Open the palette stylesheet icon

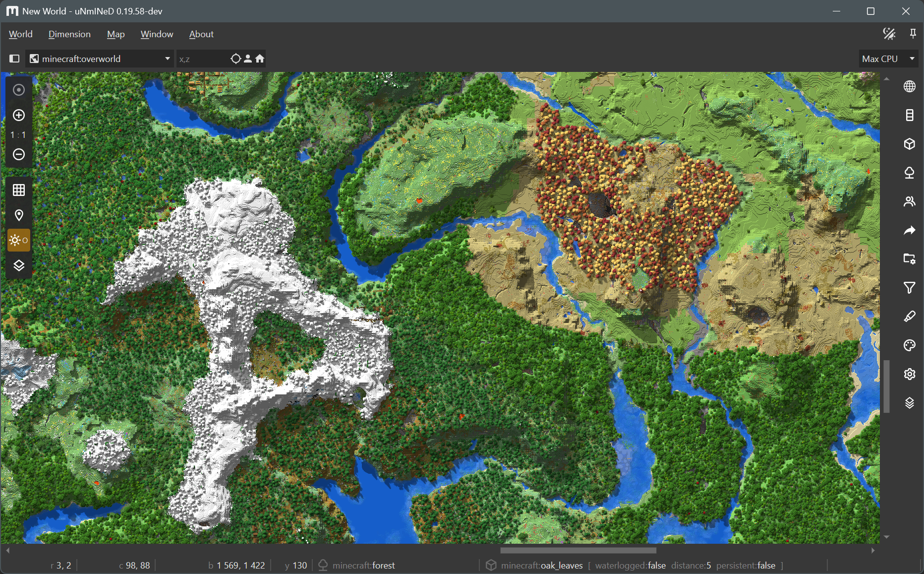click(909, 345)
